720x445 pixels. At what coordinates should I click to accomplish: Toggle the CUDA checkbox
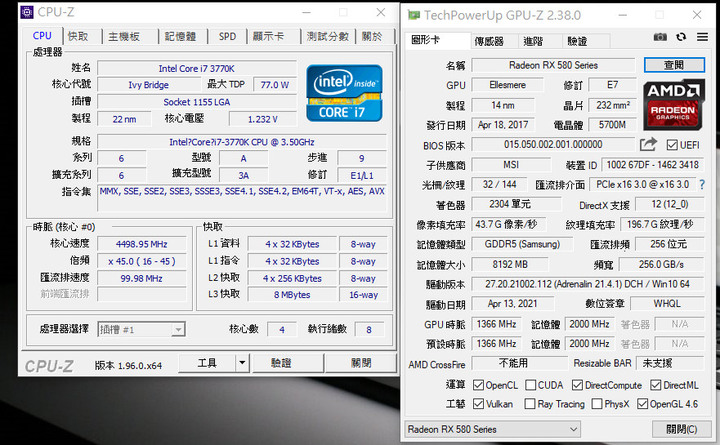click(x=530, y=385)
